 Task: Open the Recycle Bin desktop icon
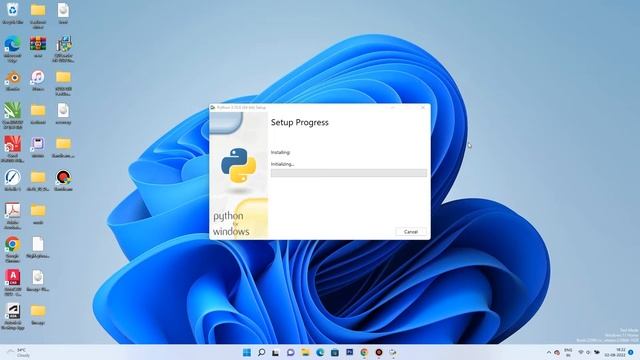pos(13,13)
